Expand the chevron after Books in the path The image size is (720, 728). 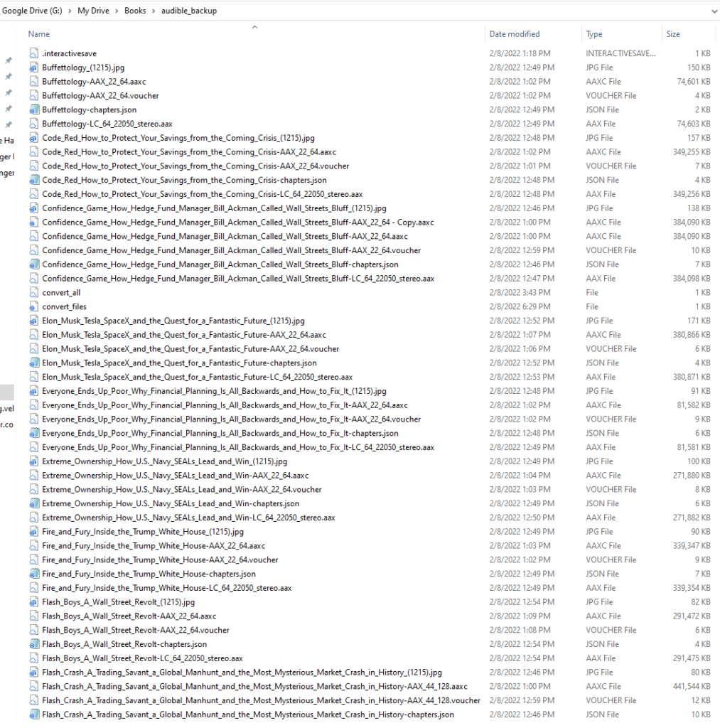pyautogui.click(x=154, y=11)
